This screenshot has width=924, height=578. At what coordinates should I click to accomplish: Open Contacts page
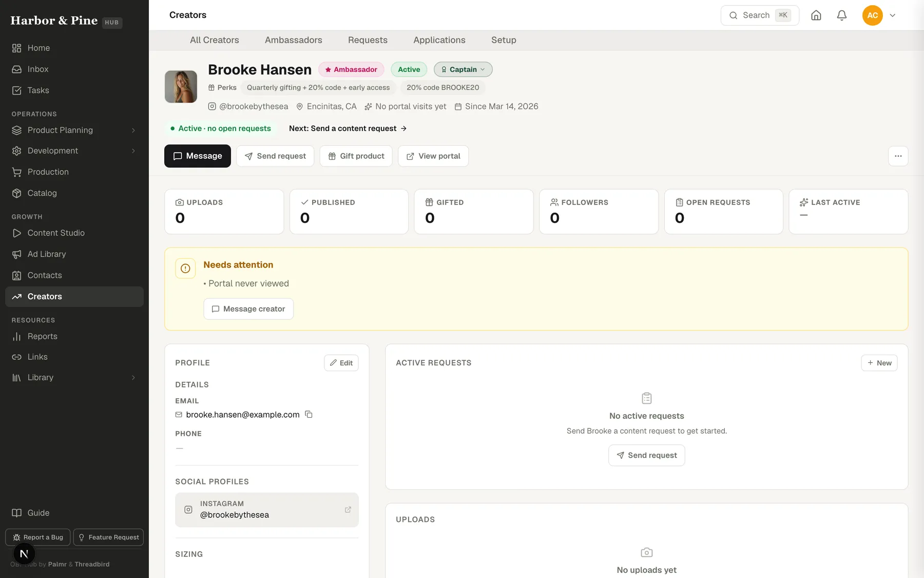tap(74, 275)
